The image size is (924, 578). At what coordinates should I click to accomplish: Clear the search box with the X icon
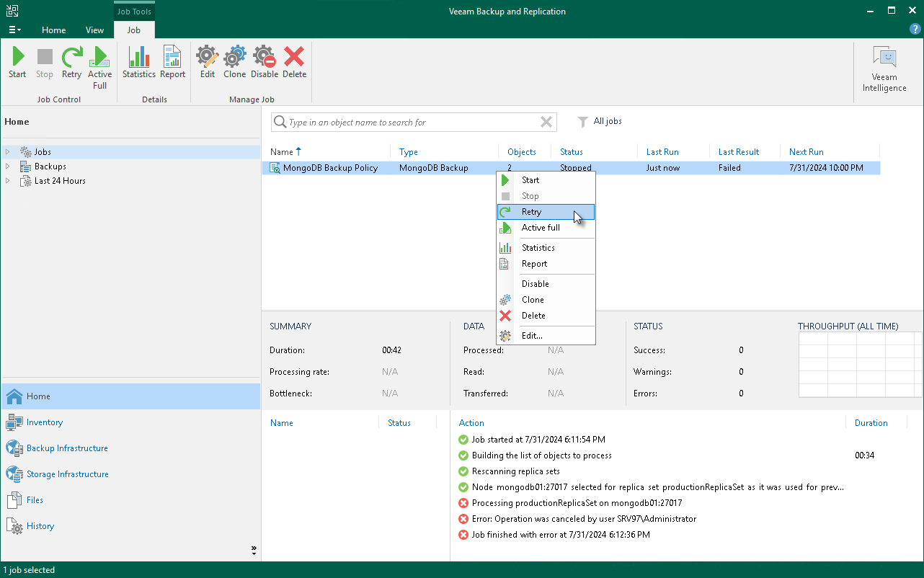pos(546,123)
